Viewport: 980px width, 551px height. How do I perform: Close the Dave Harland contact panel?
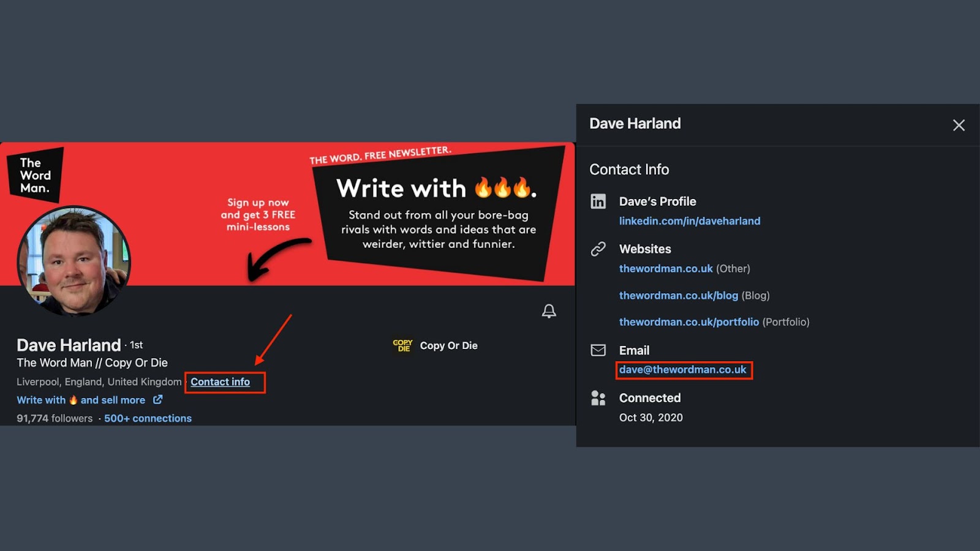tap(959, 126)
